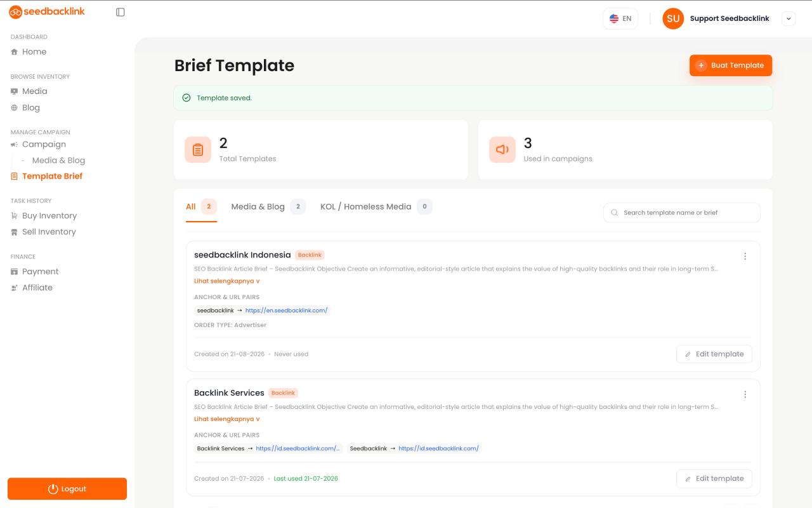This screenshot has width=812, height=508.
Task: Expand Lihat selengkapnya for Backlink Services
Action: (226, 419)
